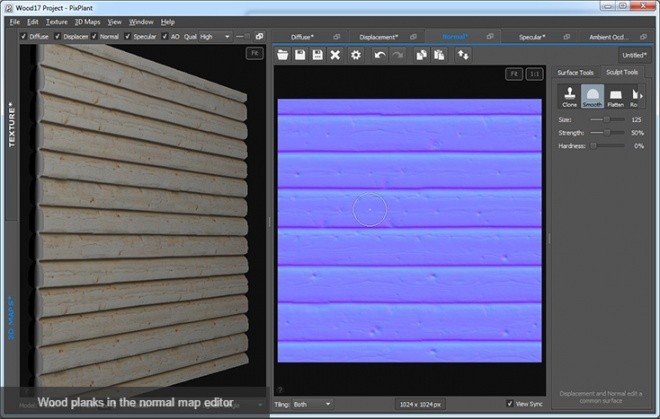Screen dimensions: 660x419
Task: Open settings with the gear icon
Action: click(x=356, y=55)
